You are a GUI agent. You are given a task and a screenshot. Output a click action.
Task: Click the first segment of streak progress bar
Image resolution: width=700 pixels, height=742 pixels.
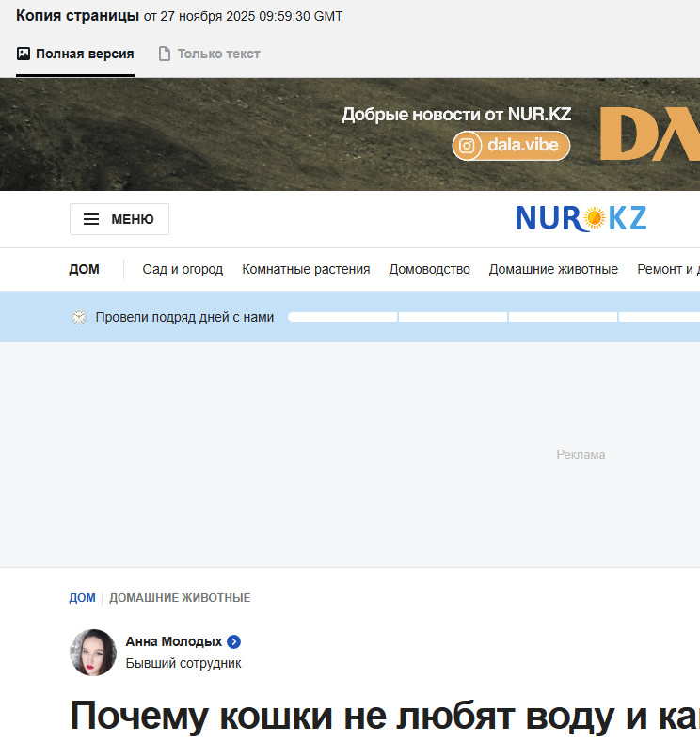[342, 317]
